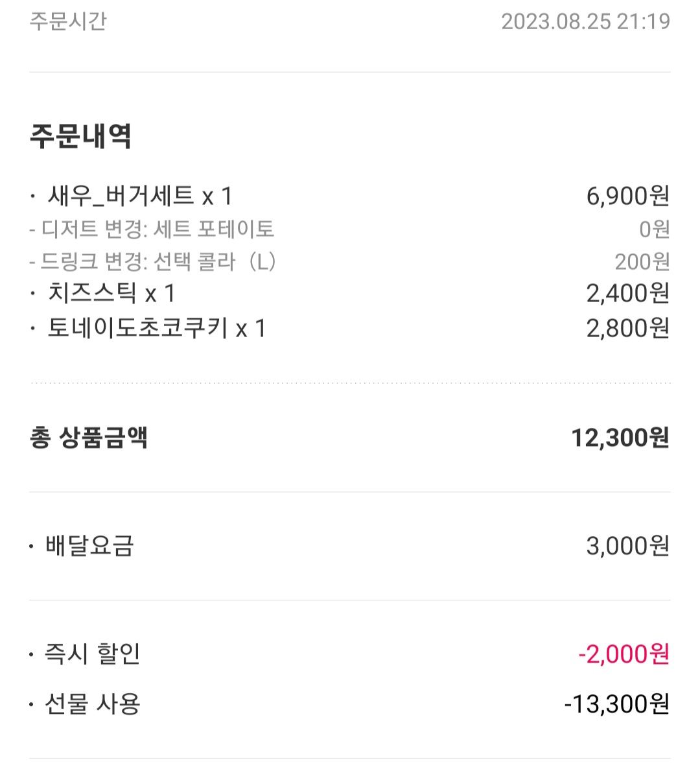This screenshot has width=700, height=767.
Task: Select the 3,000원 delivery fee
Action: click(x=627, y=545)
